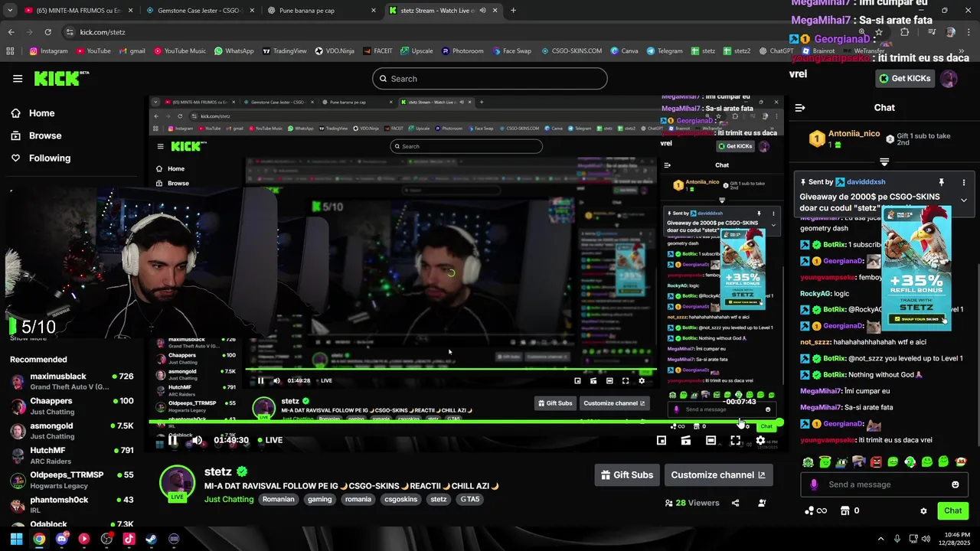Viewport: 980px width, 551px height.
Task: Open the clip creation icon
Action: (686, 440)
